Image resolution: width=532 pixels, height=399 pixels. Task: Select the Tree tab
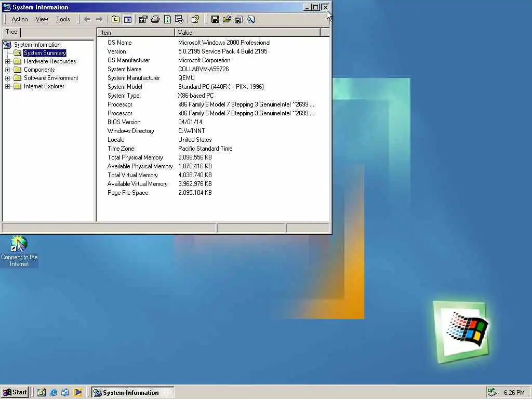[x=11, y=32]
